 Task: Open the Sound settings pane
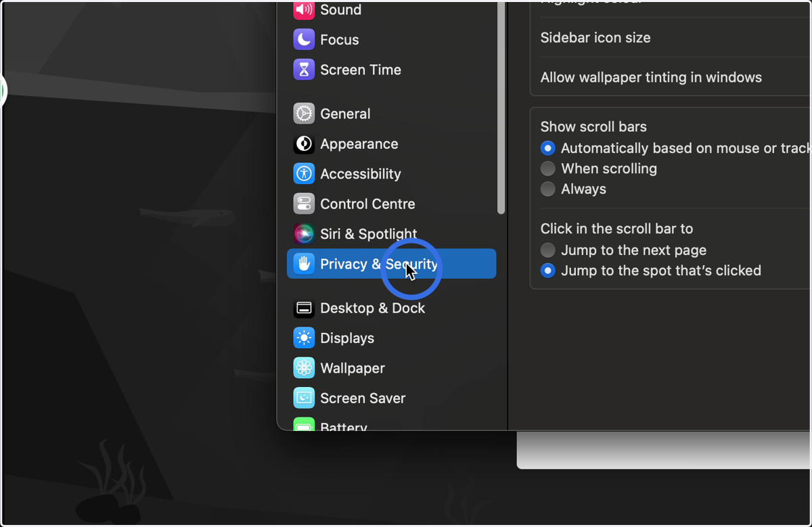340,9
